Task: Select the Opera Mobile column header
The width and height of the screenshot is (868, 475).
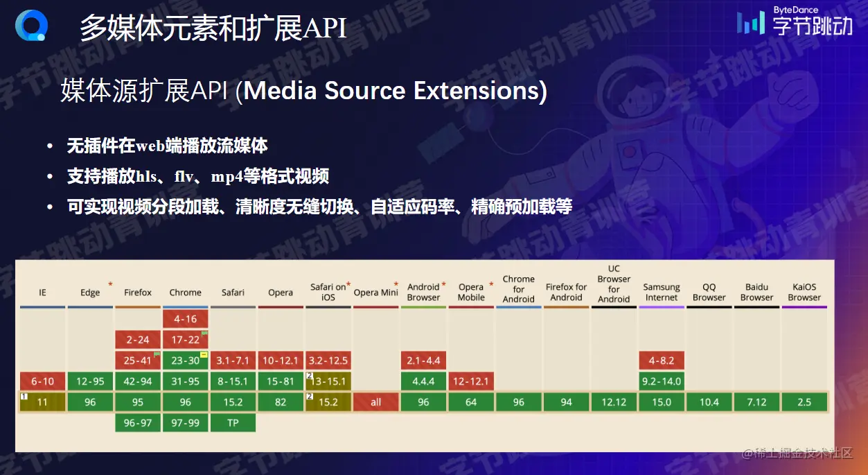Action: (x=471, y=292)
